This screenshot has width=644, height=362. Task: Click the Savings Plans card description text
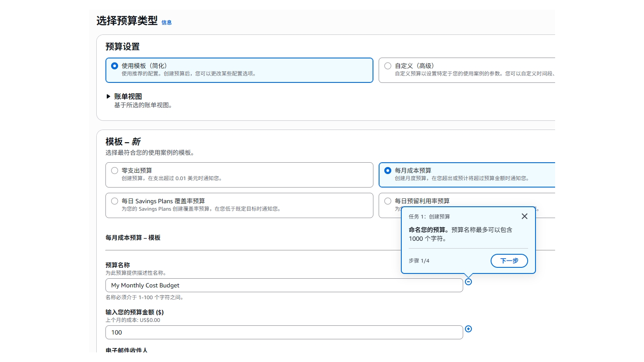[x=201, y=209]
